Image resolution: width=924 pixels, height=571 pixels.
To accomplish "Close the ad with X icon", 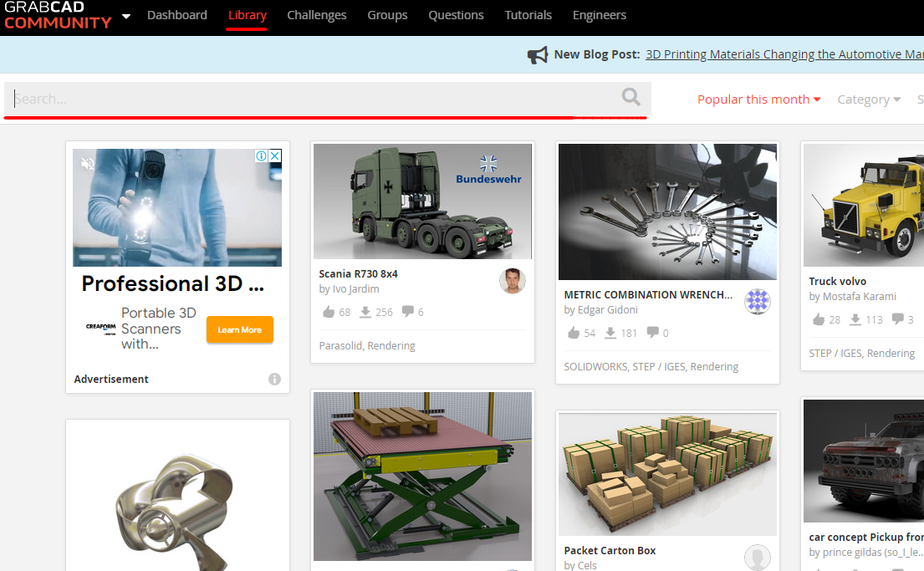I will pyautogui.click(x=274, y=155).
